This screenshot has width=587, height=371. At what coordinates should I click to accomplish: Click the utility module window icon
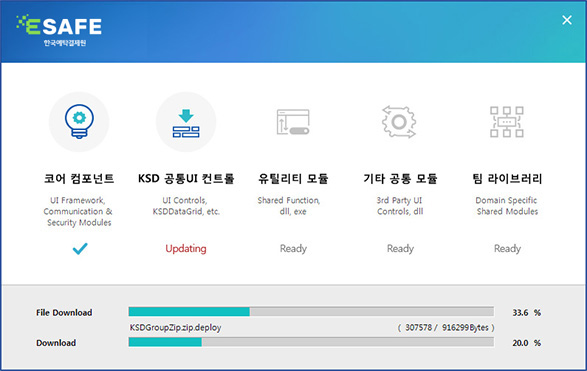(293, 122)
